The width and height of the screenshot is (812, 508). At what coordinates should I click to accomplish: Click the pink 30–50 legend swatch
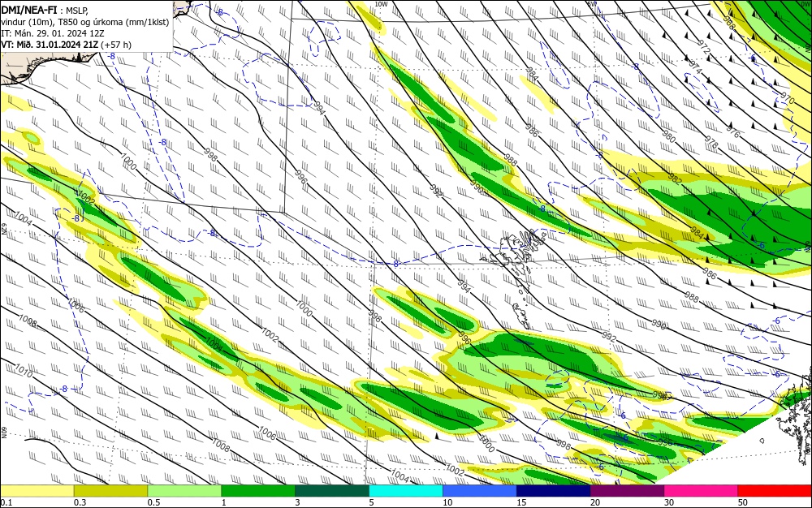tap(701, 491)
